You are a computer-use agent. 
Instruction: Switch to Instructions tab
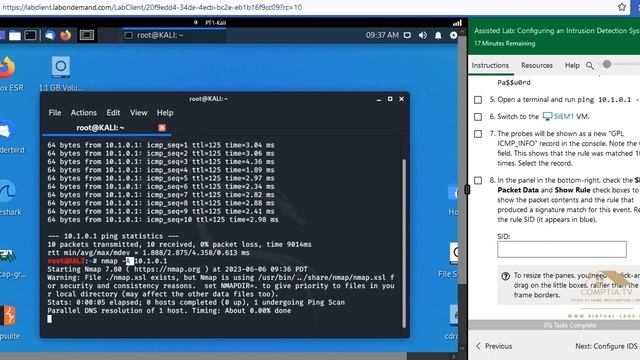pyautogui.click(x=490, y=66)
